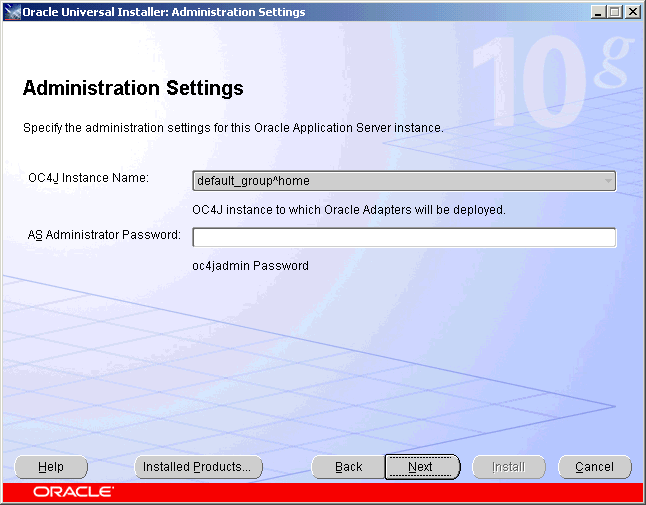The image size is (646, 505).
Task: Cancel the installation
Action: (x=595, y=467)
